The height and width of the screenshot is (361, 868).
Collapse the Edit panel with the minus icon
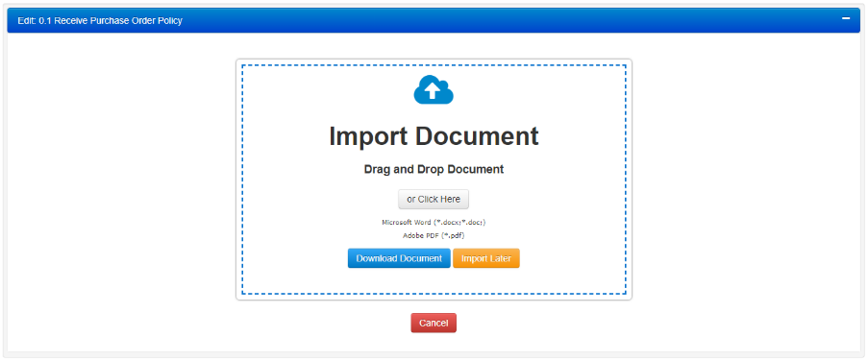pyautogui.click(x=845, y=19)
